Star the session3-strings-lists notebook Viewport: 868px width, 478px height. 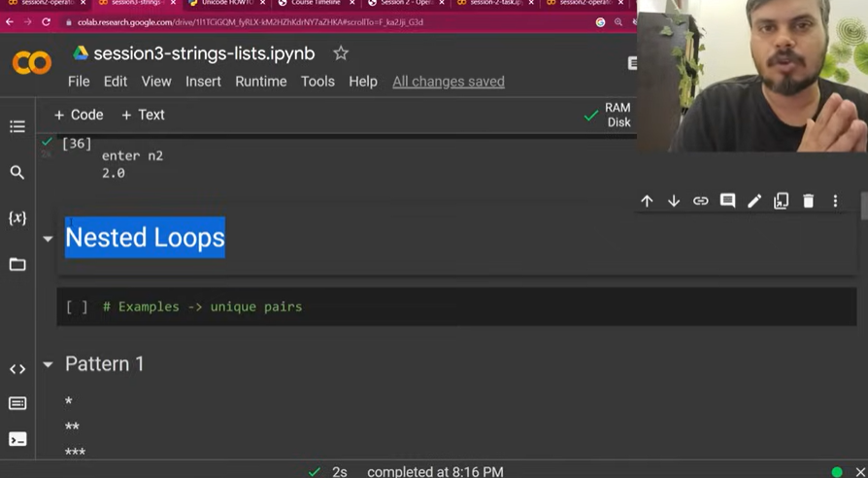click(x=341, y=53)
